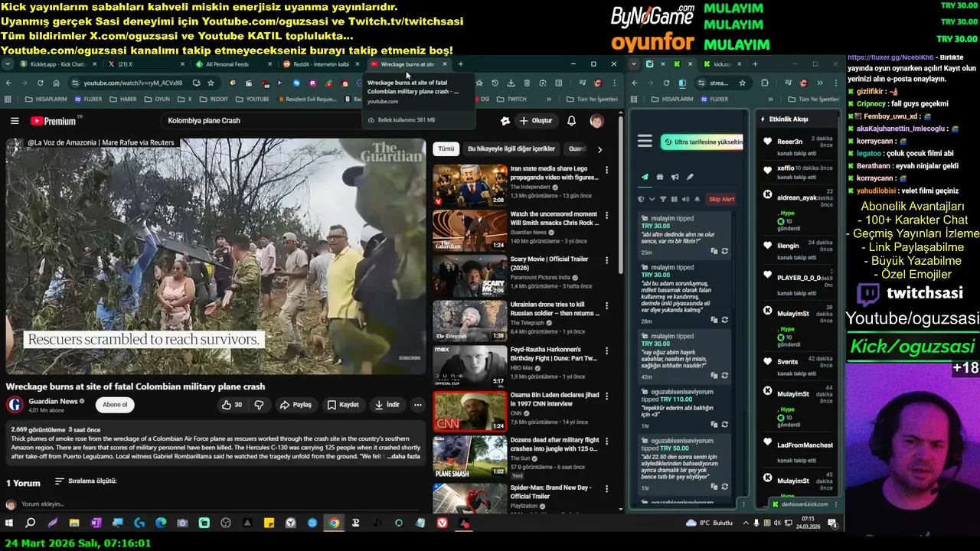Select the gift icon tab in Kick panel

coord(660,177)
